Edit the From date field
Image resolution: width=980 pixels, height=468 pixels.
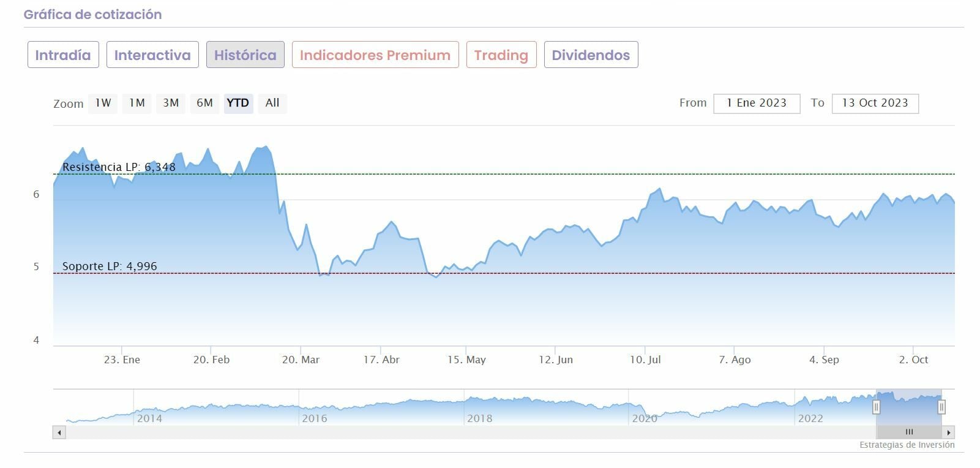coord(757,103)
